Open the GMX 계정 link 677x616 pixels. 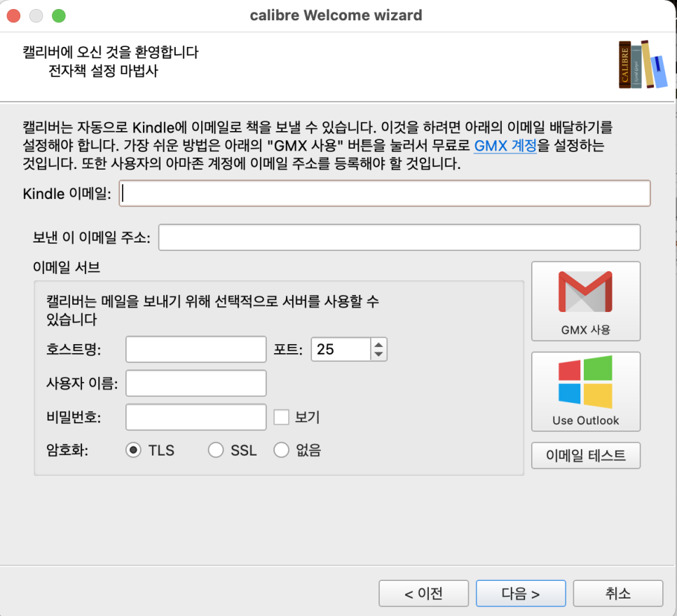point(505,146)
